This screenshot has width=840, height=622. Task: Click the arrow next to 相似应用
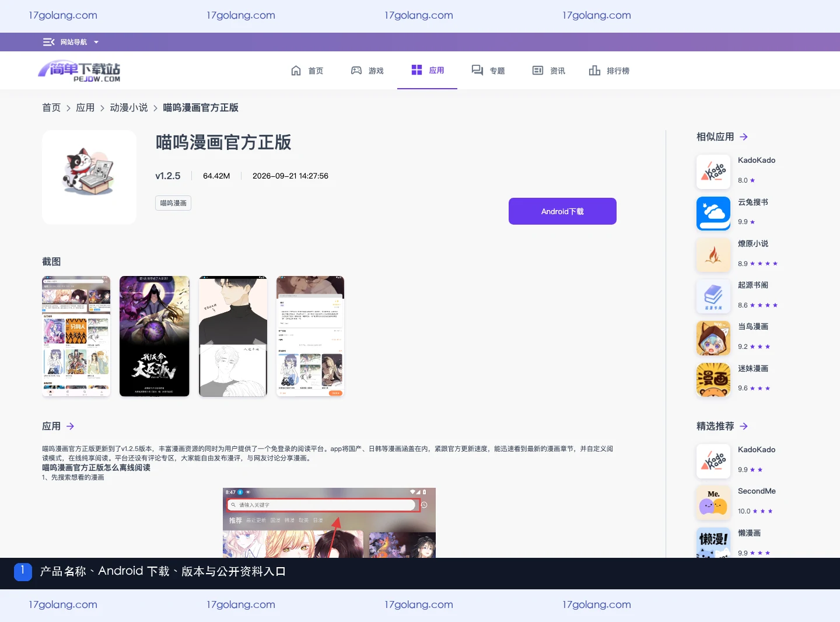coord(744,137)
